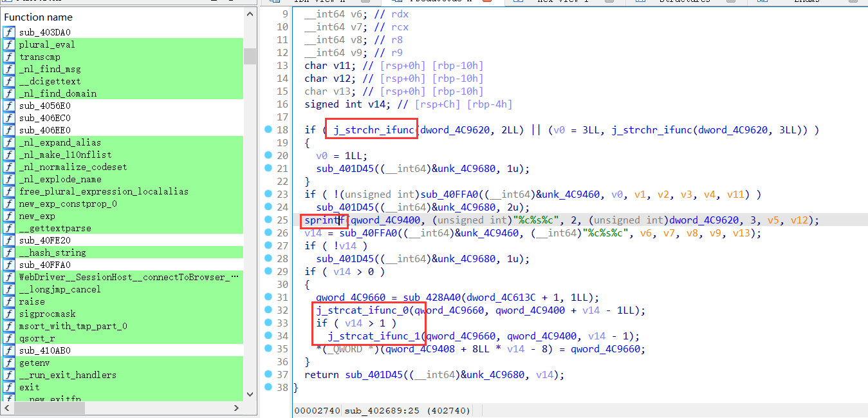Image resolution: width=868 pixels, height=418 pixels.
Task: Click function icon beside msort_with_tmp_part_0
Action: point(9,326)
